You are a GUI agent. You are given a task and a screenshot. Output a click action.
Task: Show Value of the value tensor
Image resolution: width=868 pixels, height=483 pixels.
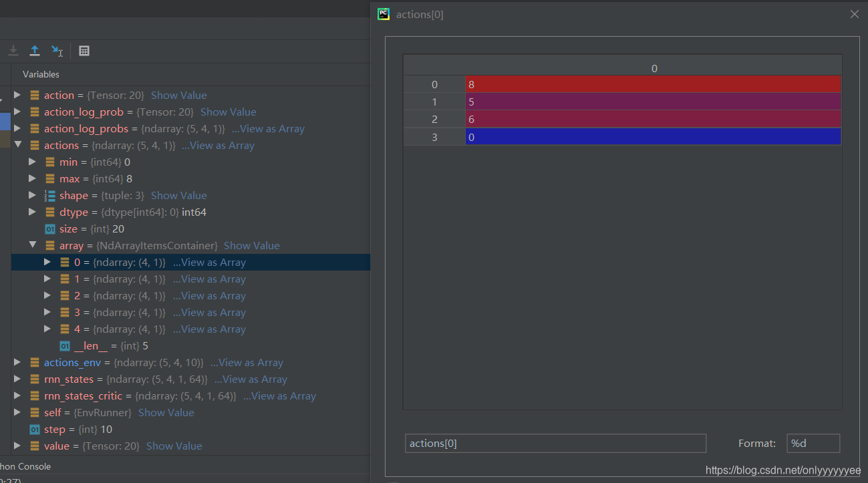pyautogui.click(x=174, y=446)
